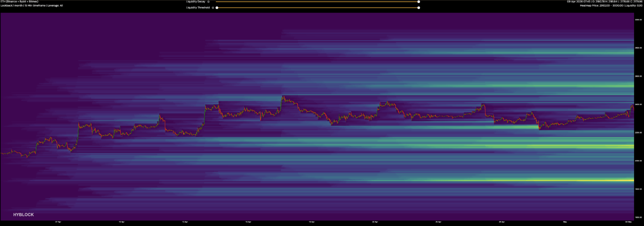
Task: Click the Liquidity Threshold right slider handle
Action: (419, 7)
